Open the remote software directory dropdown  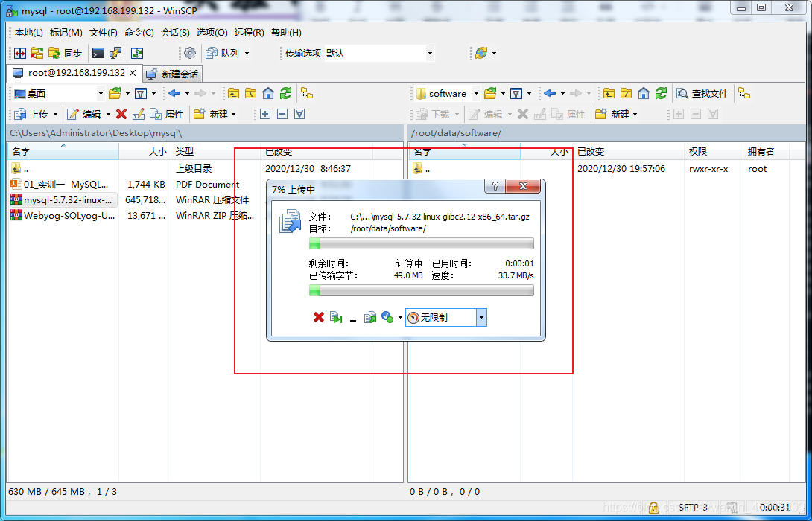[x=447, y=94]
